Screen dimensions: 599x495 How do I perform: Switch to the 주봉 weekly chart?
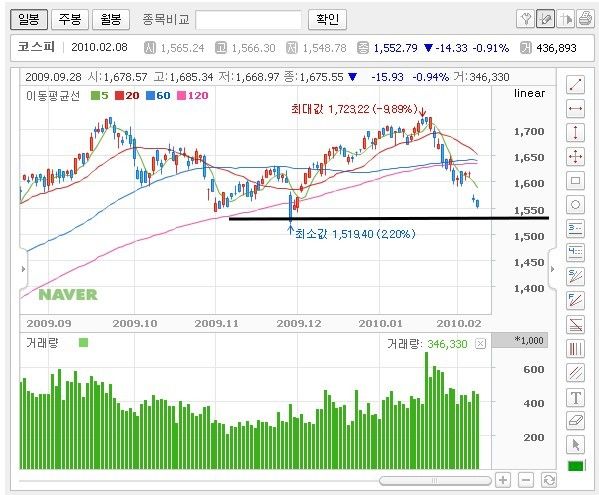(70, 19)
